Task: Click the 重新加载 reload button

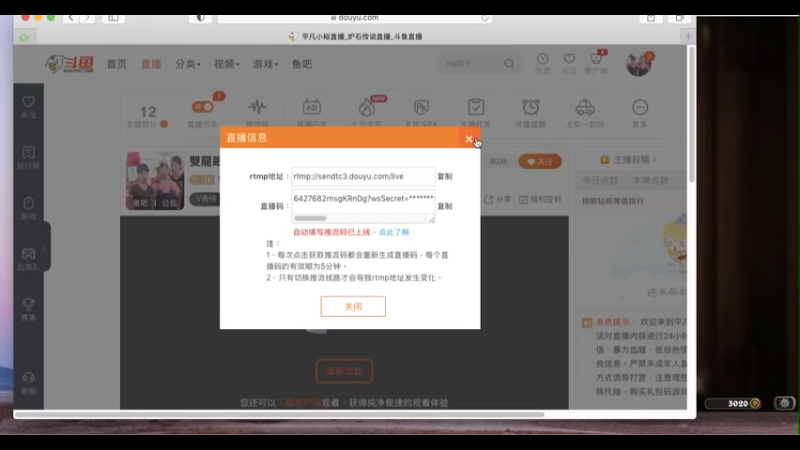Action: point(344,371)
